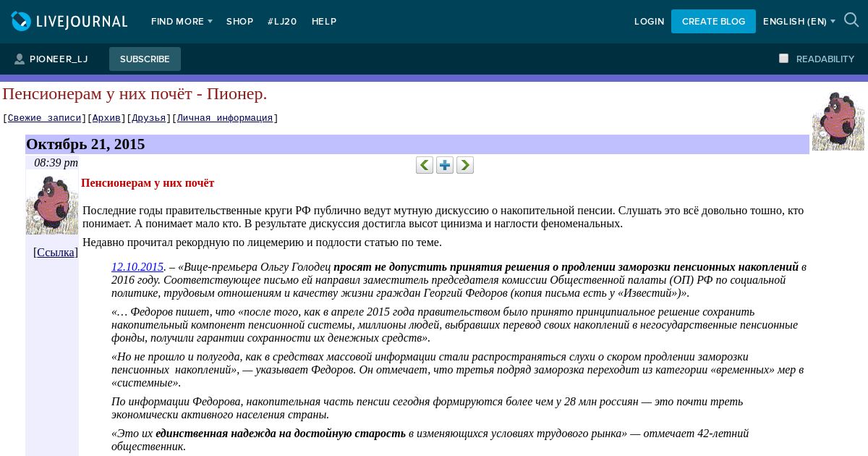This screenshot has width=868, height=456.
Task: Open the Свежие записи link
Action: (45, 118)
